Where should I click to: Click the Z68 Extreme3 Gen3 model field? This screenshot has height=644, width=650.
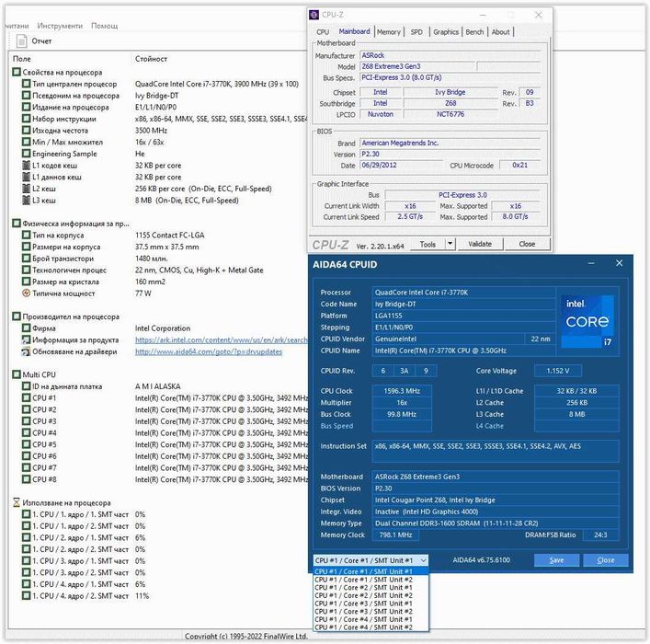[417, 66]
